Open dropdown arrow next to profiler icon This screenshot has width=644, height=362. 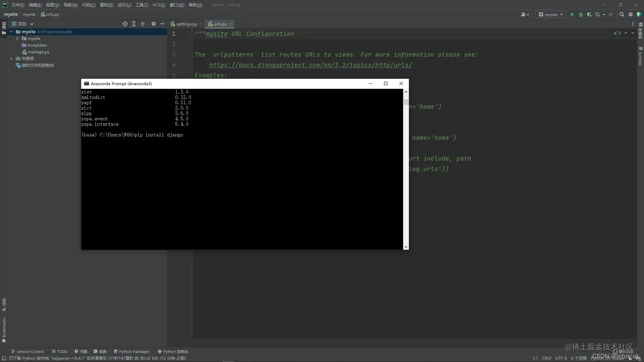coord(604,14)
